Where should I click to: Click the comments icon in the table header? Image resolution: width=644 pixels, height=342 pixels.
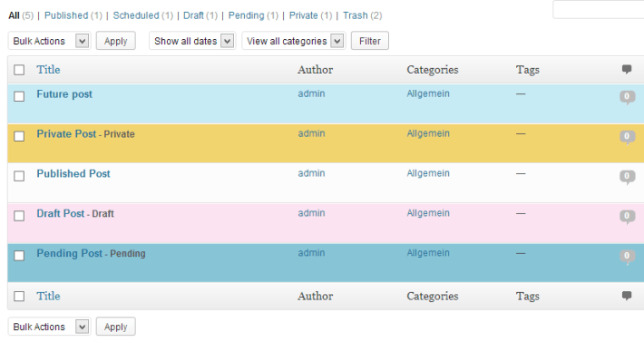click(x=627, y=69)
